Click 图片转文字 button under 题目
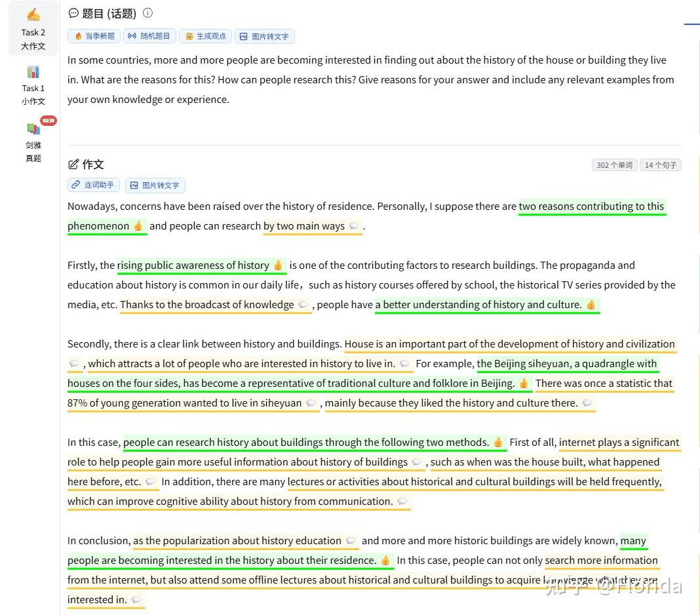Screen dimensions: 700x615 [x=264, y=36]
